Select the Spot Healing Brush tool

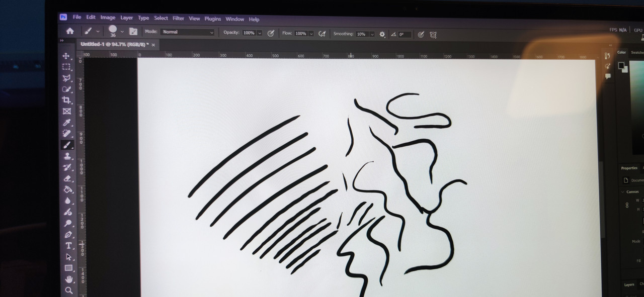click(67, 133)
